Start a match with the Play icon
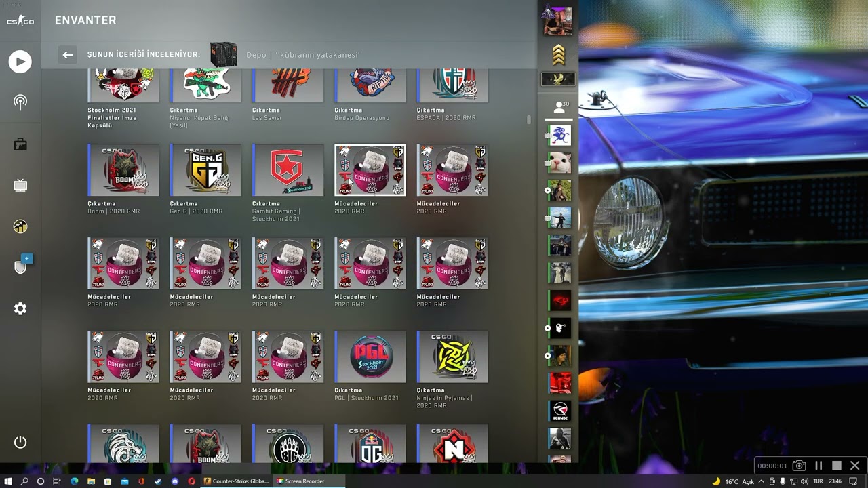Screen dimensions: 868x488 coord(20,62)
